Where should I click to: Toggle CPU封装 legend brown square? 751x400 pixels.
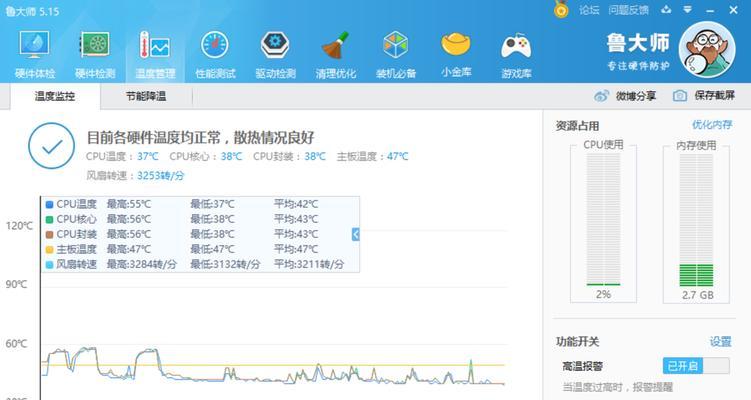(49, 235)
